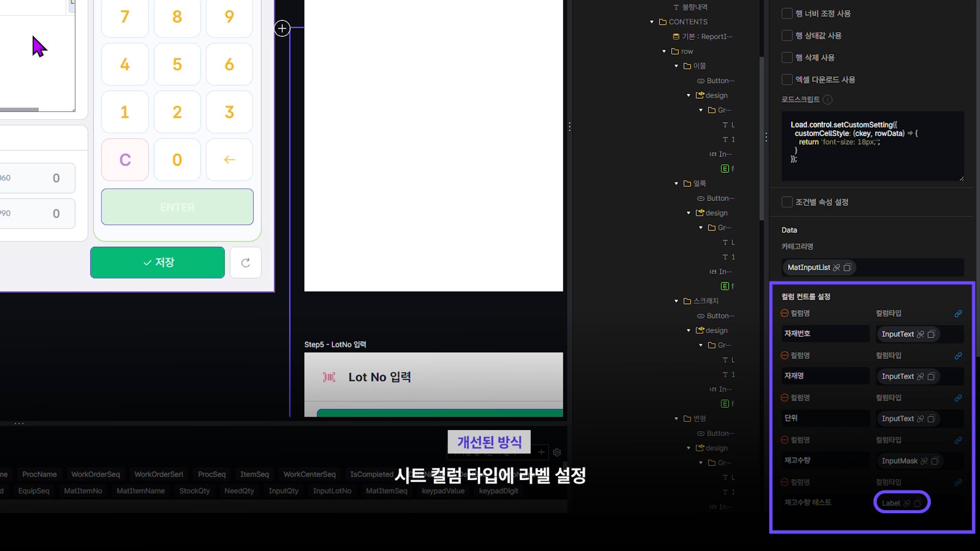Remove the 자재명 column with its minus icon

tap(785, 356)
